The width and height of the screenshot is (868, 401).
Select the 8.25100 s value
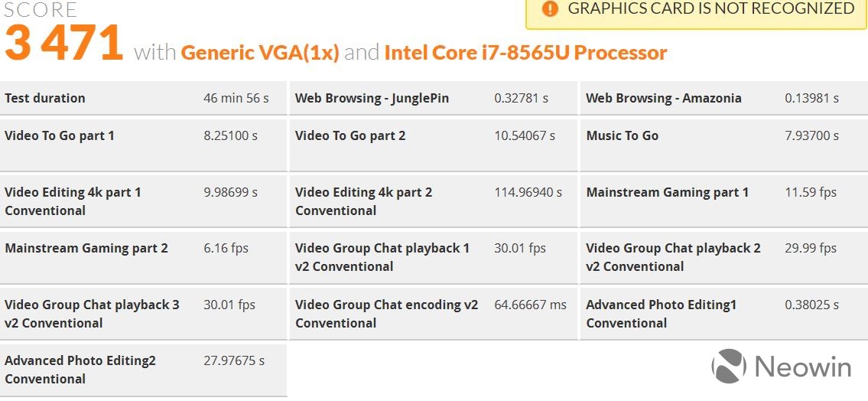(x=231, y=135)
